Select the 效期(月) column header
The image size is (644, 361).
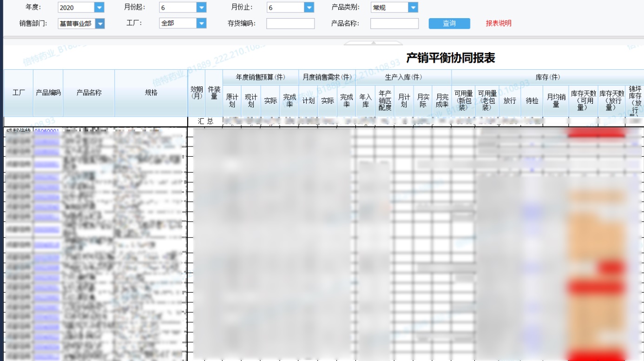click(197, 94)
